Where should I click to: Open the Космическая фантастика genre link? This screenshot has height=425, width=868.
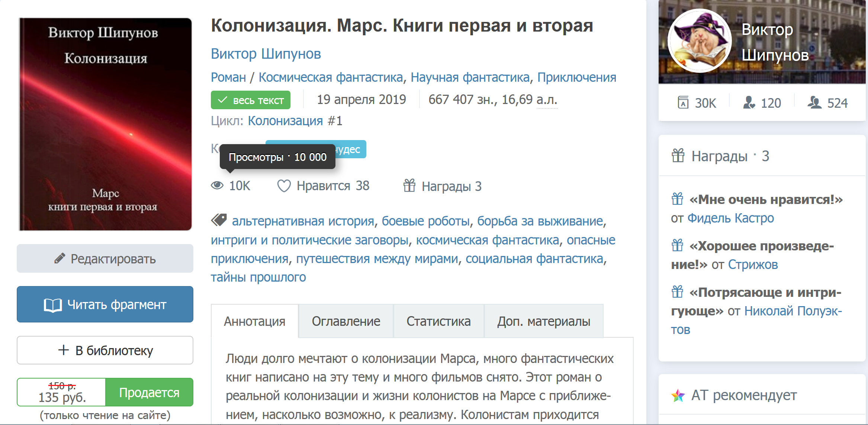[x=331, y=77]
